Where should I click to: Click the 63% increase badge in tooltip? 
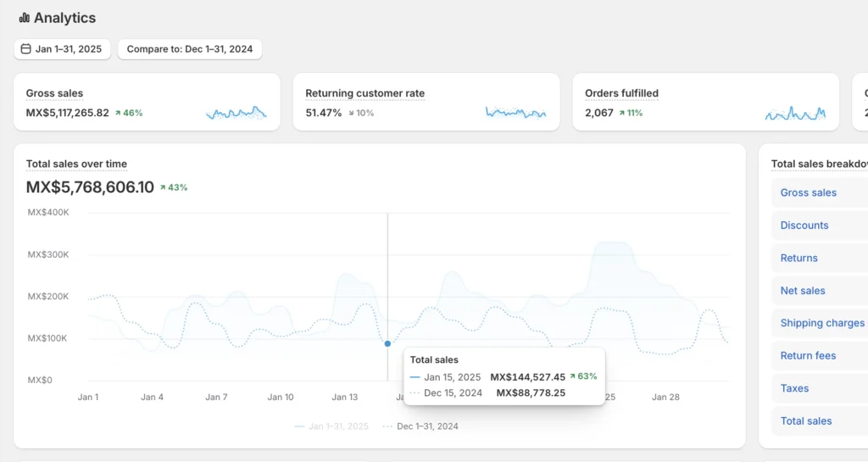[583, 376]
